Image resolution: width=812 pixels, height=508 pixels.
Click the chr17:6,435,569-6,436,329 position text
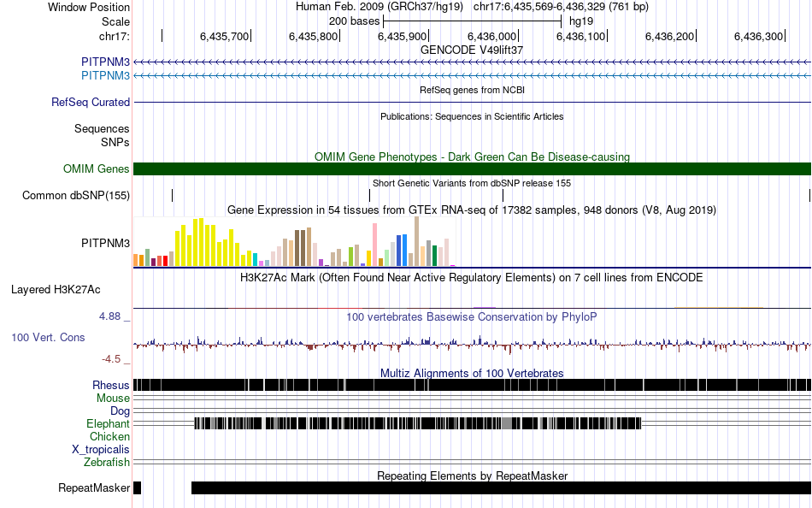(x=561, y=7)
